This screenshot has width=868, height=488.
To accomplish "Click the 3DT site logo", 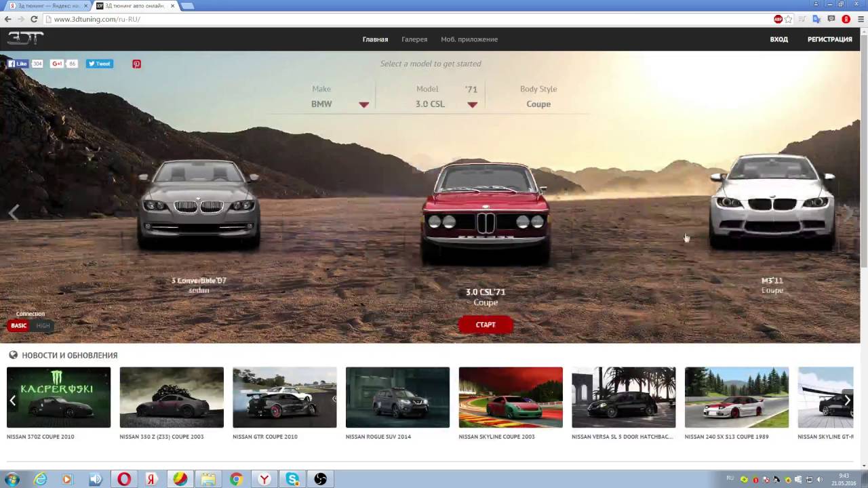I will (25, 39).
